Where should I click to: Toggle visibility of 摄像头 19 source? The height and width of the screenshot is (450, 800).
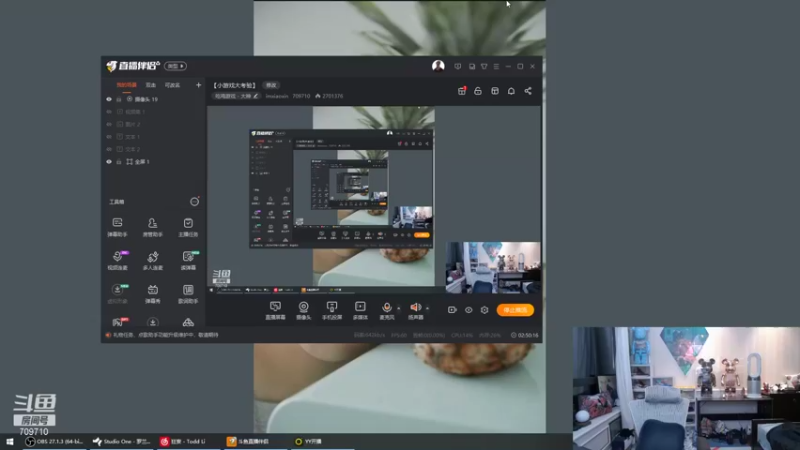click(x=109, y=99)
